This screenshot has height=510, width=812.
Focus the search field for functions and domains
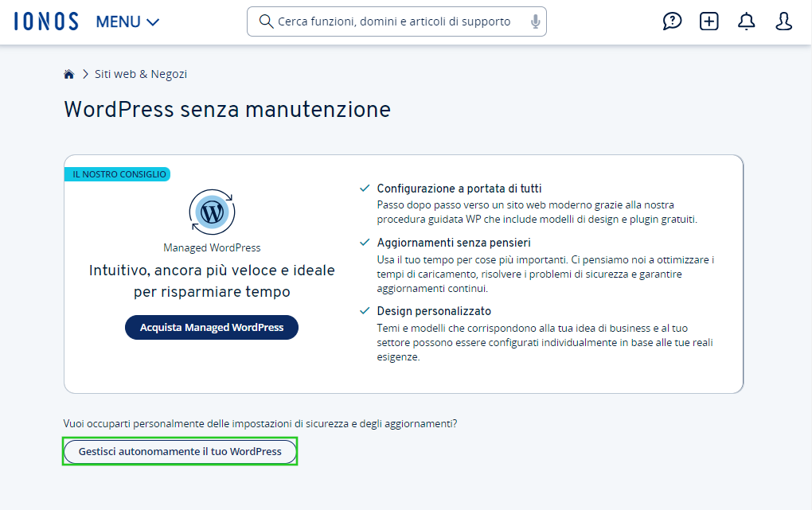tap(396, 21)
